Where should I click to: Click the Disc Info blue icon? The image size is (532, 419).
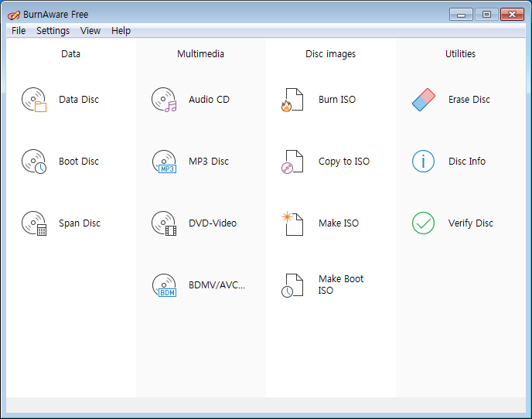(423, 161)
